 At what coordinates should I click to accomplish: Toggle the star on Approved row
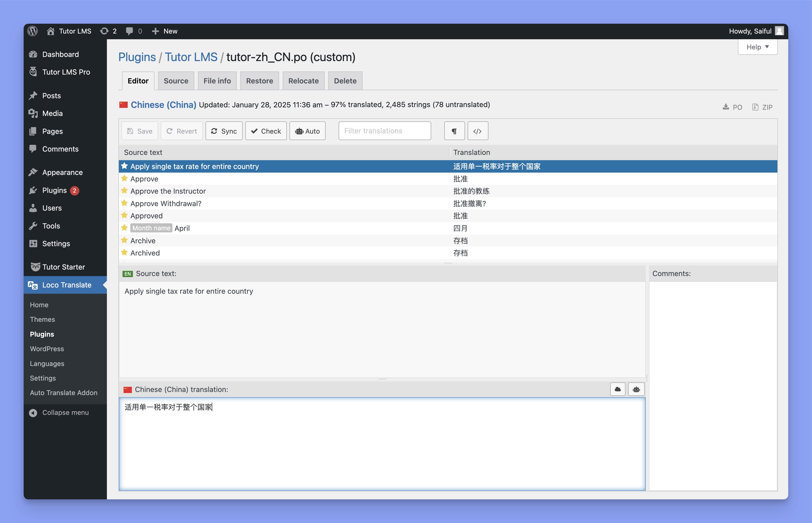coord(124,215)
